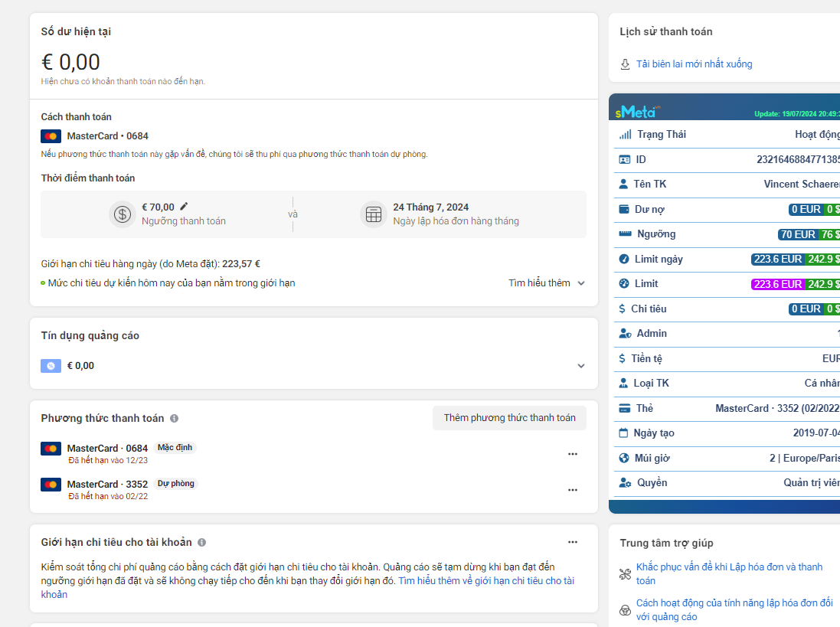Click the calendar icon for monthly invoice date

click(x=374, y=214)
